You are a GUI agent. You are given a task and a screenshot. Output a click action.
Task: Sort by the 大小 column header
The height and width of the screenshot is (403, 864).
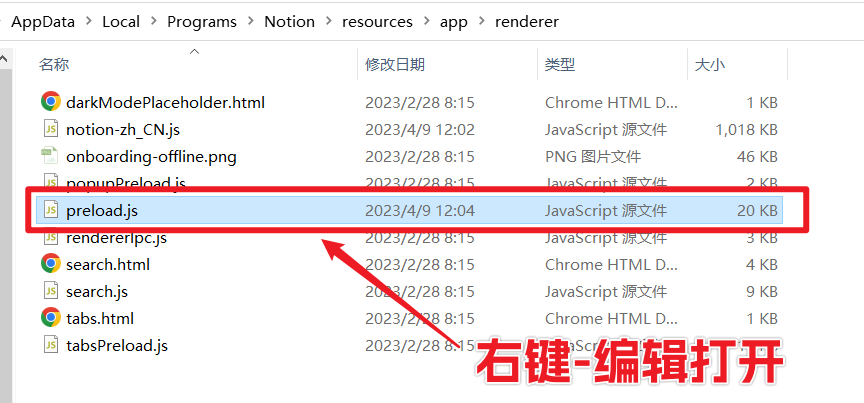tap(710, 65)
